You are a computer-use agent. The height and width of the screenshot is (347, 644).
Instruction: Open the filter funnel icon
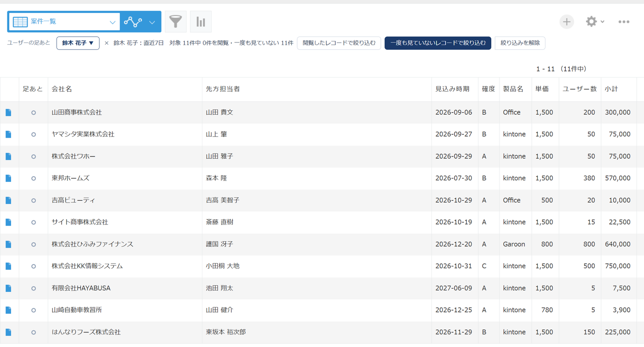point(176,22)
